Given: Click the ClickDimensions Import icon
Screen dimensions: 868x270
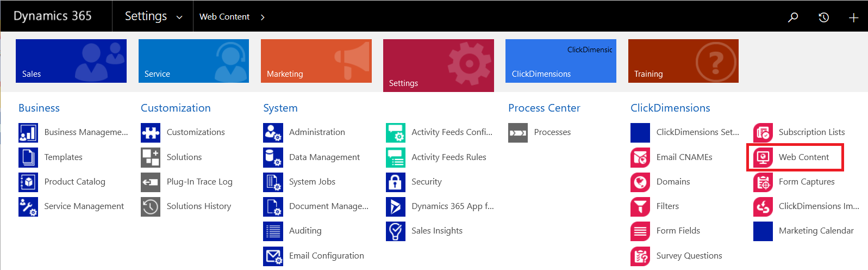Looking at the screenshot, I should pos(763,206).
